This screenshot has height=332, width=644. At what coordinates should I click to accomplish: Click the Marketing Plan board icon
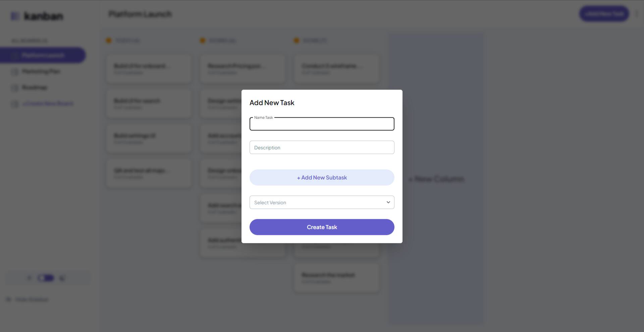(15, 72)
